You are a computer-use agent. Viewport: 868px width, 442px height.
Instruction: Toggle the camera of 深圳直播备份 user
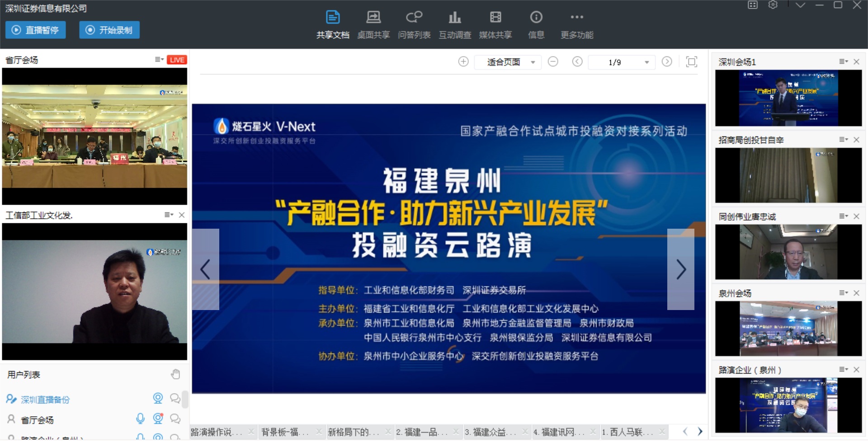pos(158,398)
